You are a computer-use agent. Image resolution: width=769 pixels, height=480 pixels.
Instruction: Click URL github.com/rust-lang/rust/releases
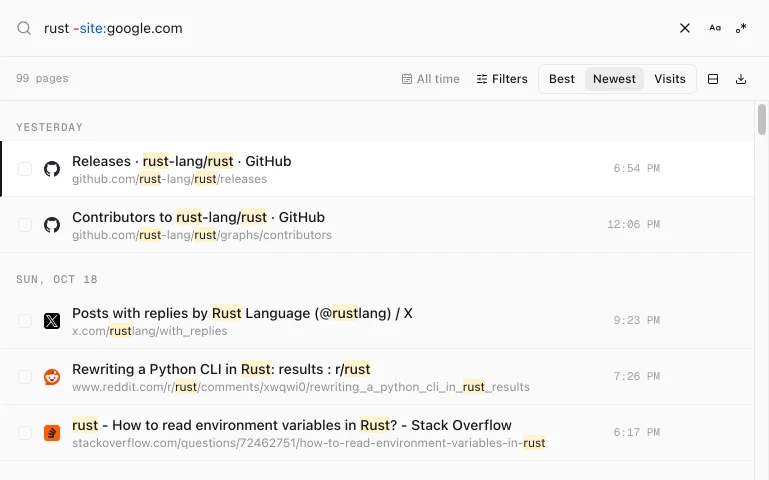click(170, 179)
